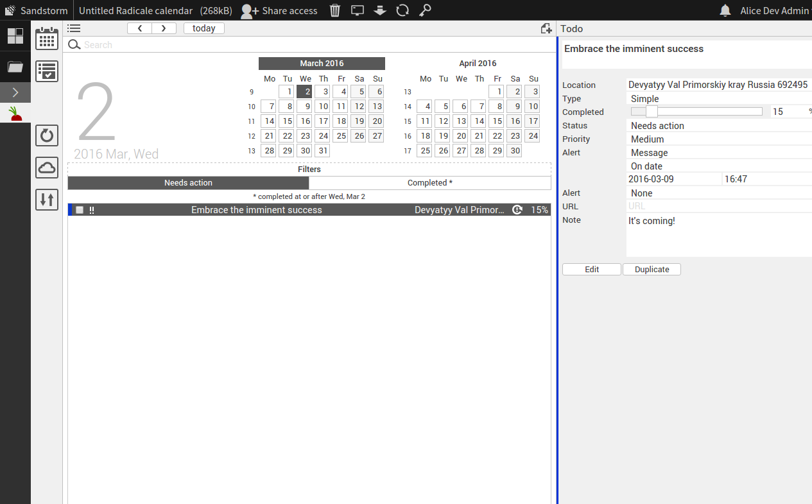The width and height of the screenshot is (812, 504).
Task: Open the webkey key icon
Action: click(425, 10)
